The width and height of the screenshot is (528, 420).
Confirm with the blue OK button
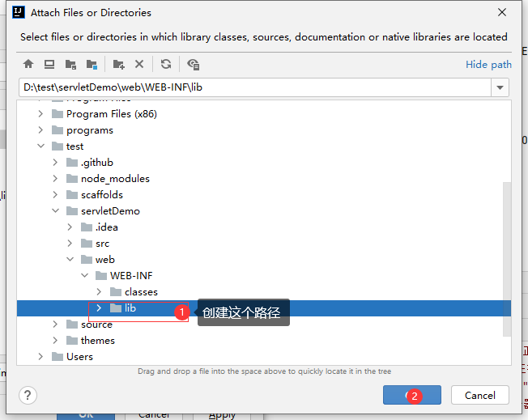412,395
